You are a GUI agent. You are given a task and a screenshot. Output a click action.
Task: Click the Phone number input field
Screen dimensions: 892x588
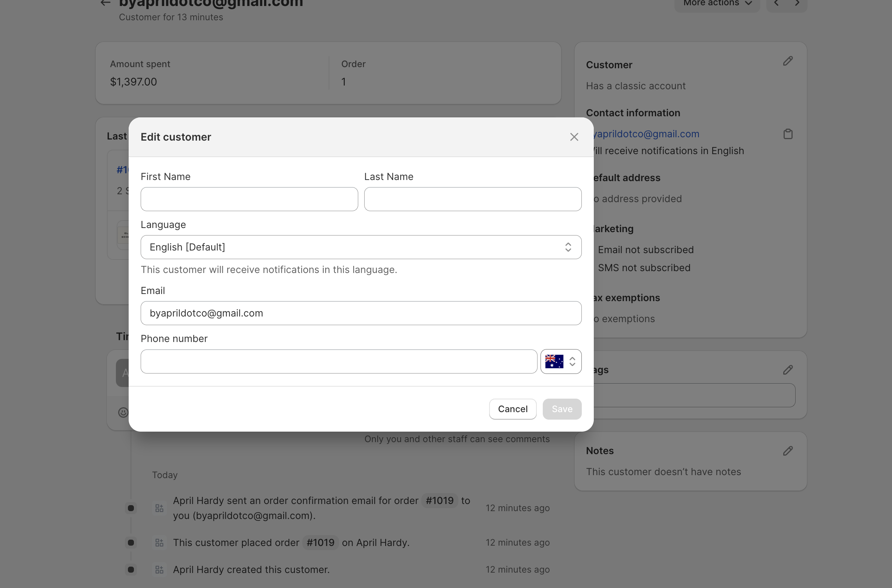click(x=339, y=361)
